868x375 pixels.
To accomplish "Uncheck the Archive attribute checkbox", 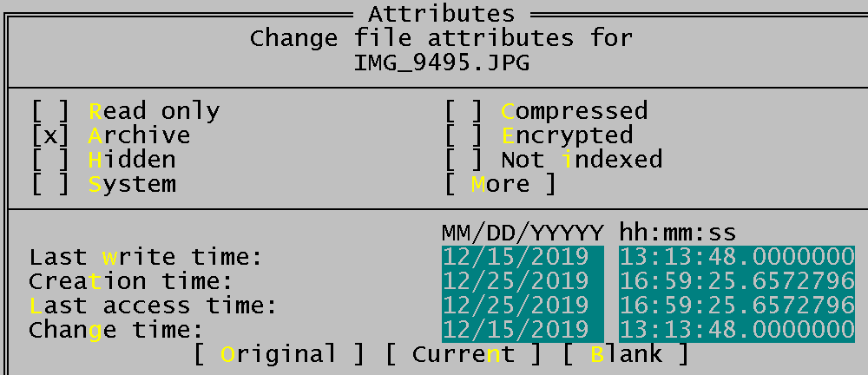I will point(50,136).
